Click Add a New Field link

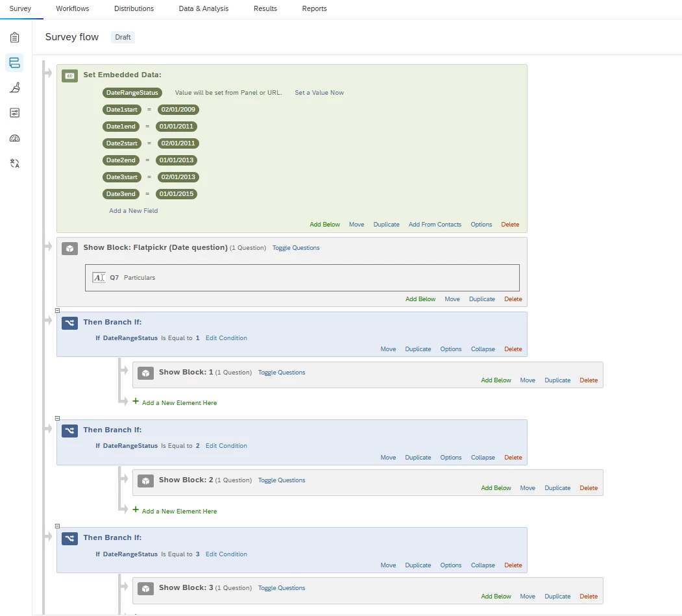[x=134, y=211]
